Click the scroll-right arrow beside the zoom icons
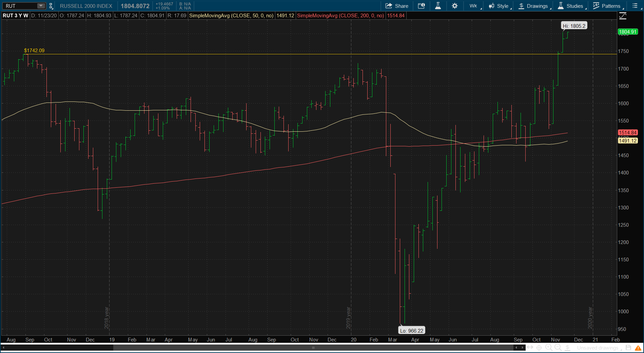The image size is (644, 353). (x=523, y=348)
